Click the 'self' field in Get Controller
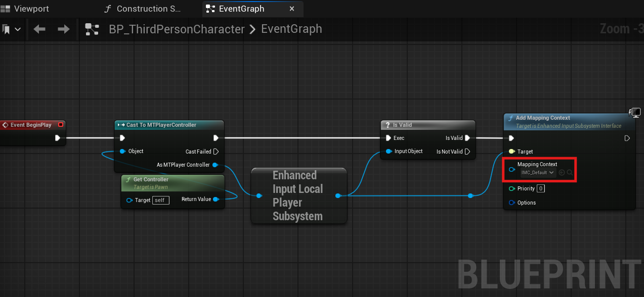644x297 pixels. 161,200
